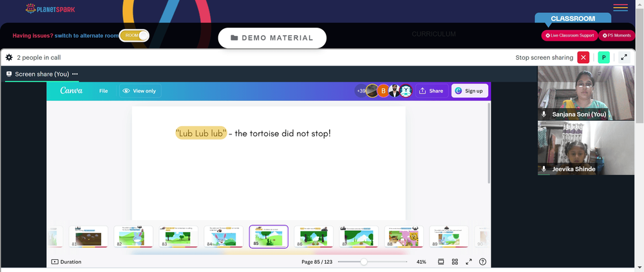The image size is (644, 272).
Task: Click Jeevika Shinde's video tile
Action: point(585,148)
